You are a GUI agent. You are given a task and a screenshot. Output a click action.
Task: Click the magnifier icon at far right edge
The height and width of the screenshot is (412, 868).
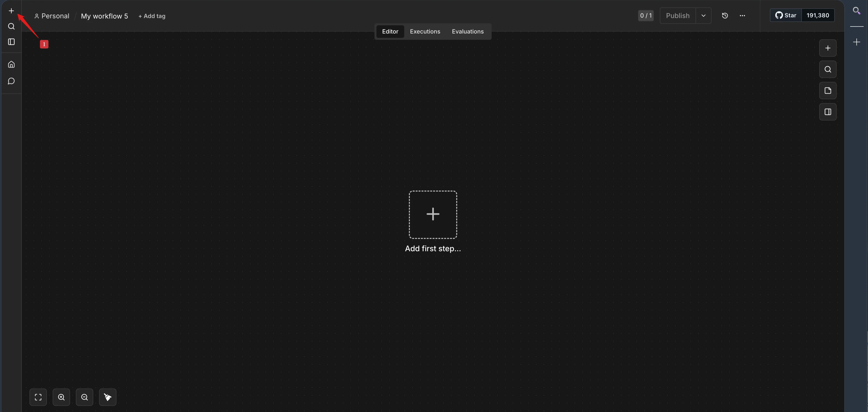(857, 11)
